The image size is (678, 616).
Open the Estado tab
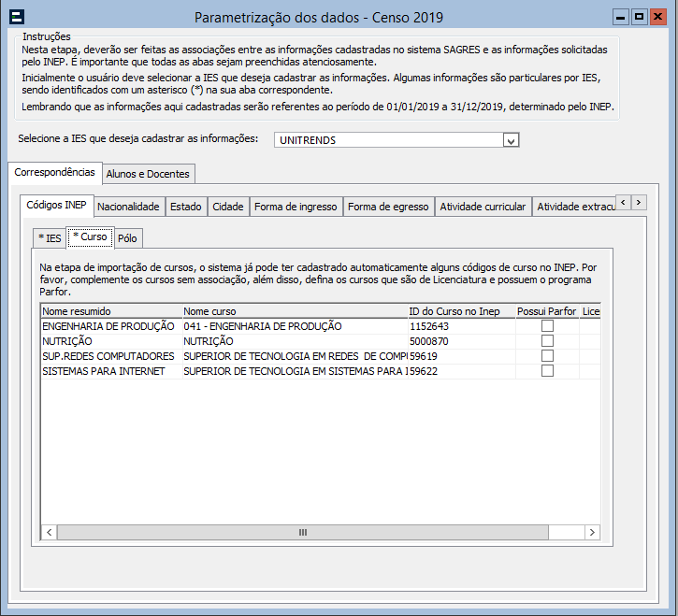186,207
